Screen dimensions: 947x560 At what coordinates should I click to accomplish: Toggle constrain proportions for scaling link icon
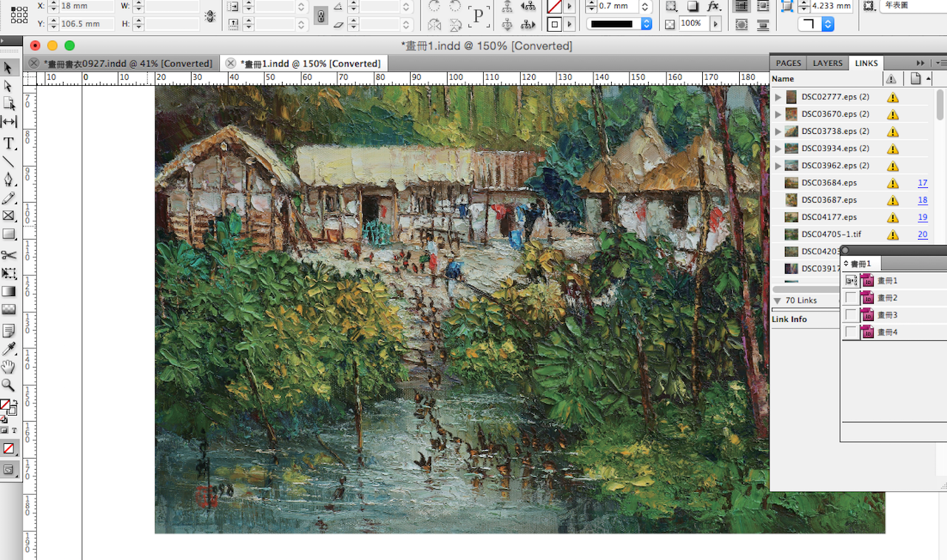(x=320, y=15)
